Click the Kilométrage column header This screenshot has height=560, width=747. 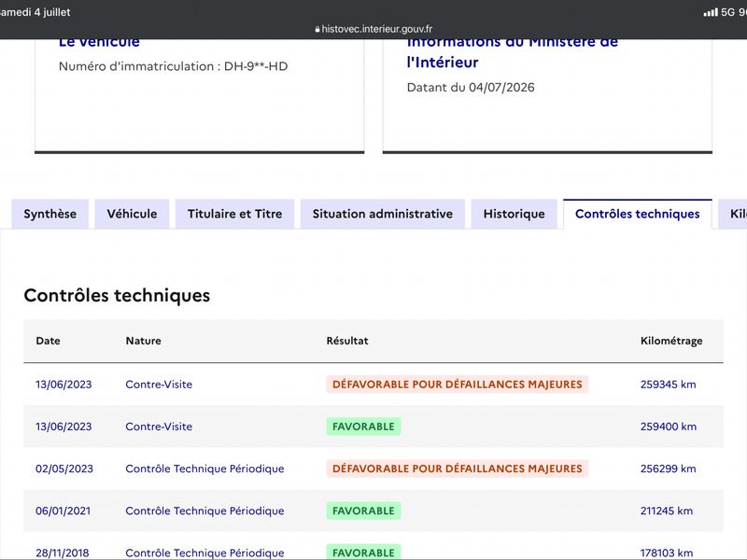tap(671, 341)
